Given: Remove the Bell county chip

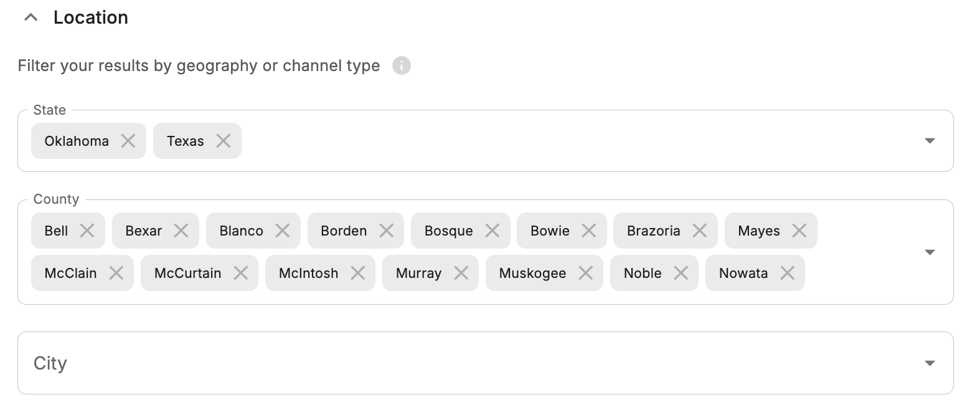Looking at the screenshot, I should coord(87,231).
